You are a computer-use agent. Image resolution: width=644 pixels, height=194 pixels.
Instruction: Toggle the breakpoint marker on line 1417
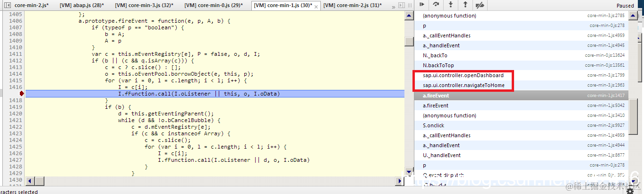coord(22,94)
